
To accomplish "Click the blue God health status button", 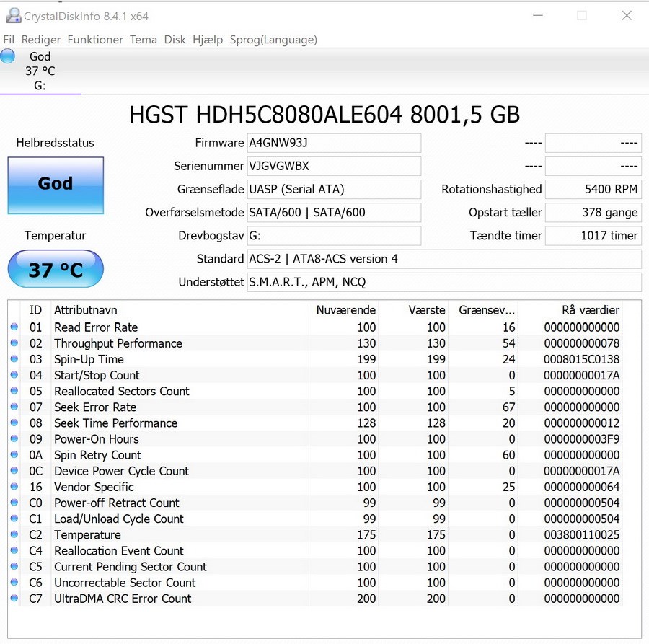I will coord(56,185).
